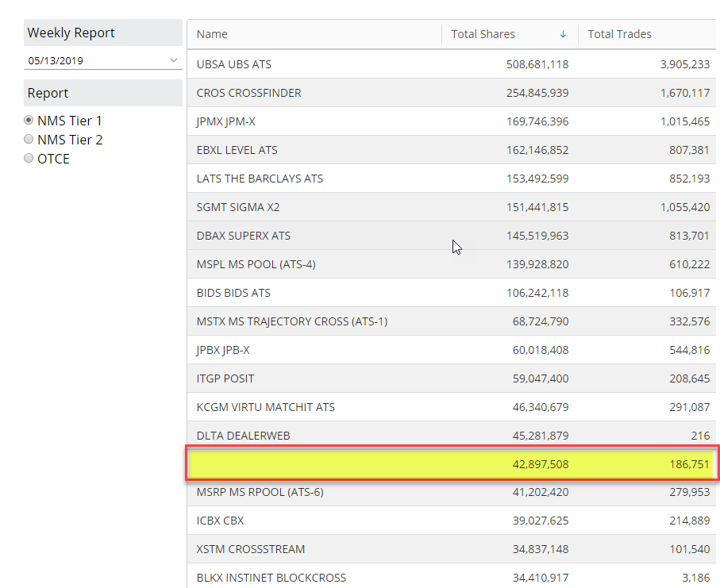720x588 pixels.
Task: Select the BLKX INSTINET BLOCKCROSS row
Action: click(271, 578)
